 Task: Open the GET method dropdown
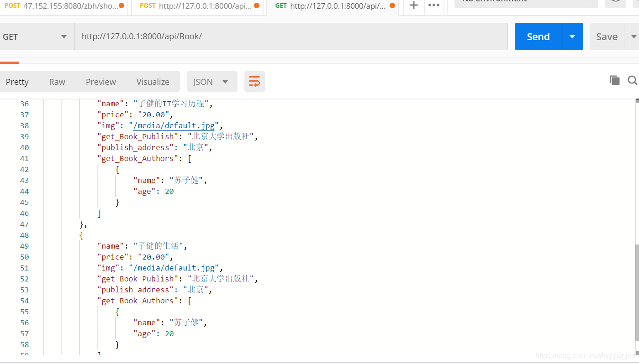(x=37, y=36)
